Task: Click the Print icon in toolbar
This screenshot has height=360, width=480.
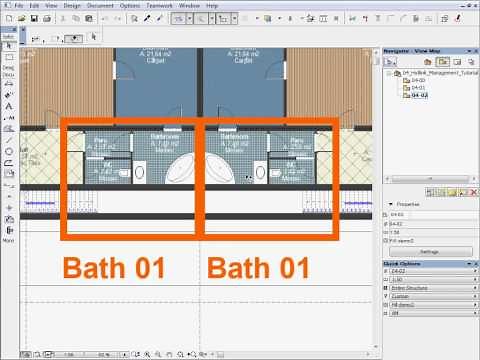Action: click(x=47, y=19)
